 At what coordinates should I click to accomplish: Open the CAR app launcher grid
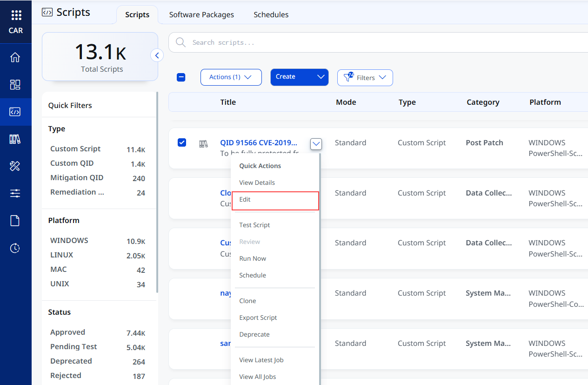pos(16,16)
